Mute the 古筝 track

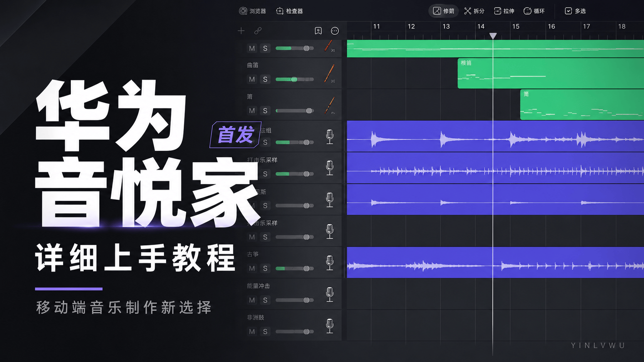252,269
